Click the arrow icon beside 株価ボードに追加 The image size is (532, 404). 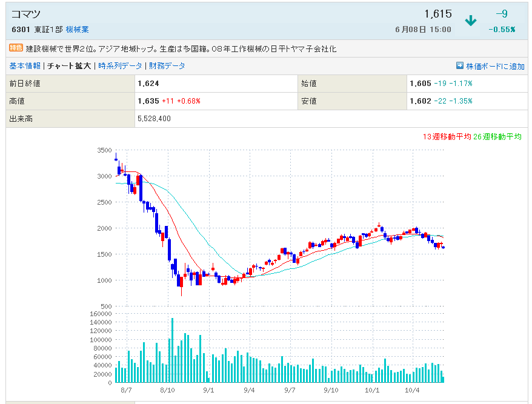(x=460, y=65)
